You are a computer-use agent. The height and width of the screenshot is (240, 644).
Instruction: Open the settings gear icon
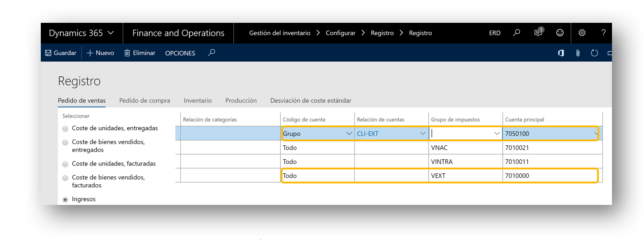click(582, 33)
